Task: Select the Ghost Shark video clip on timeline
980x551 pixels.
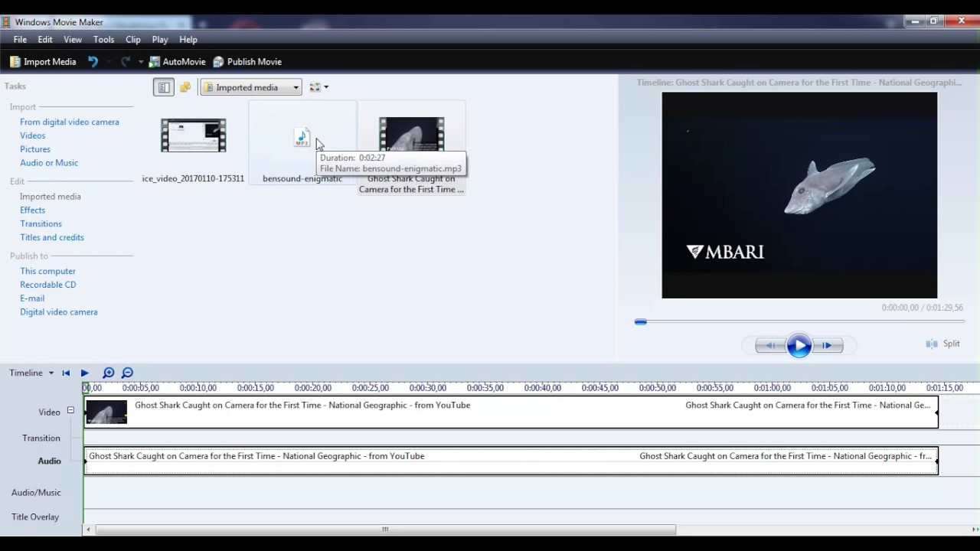Action: (x=511, y=412)
